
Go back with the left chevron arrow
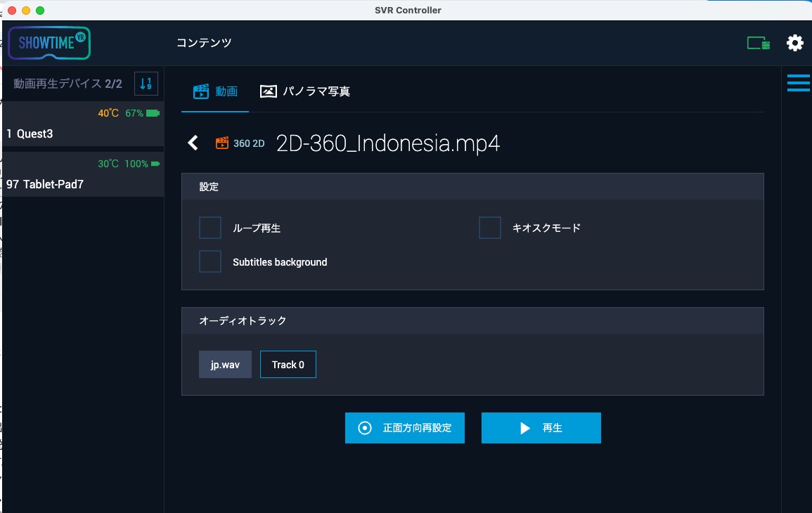pos(193,143)
